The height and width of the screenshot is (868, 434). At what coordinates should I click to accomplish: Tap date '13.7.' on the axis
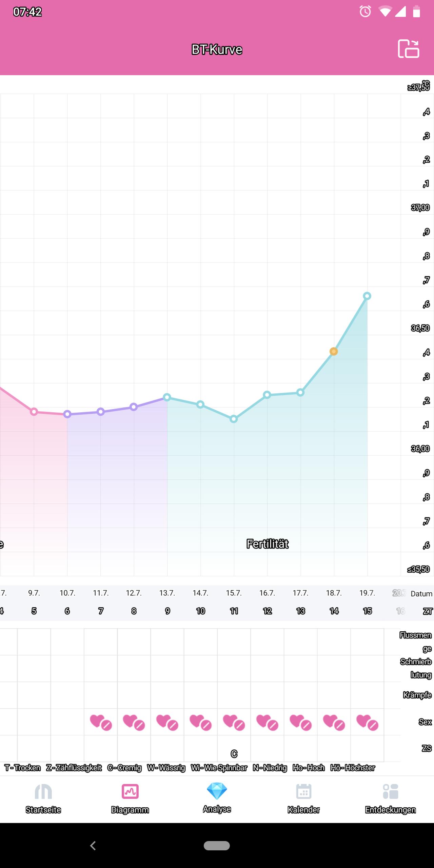click(167, 593)
